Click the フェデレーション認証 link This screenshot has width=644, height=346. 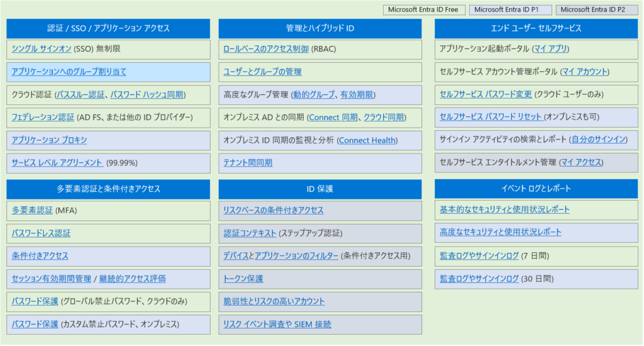click(x=43, y=117)
